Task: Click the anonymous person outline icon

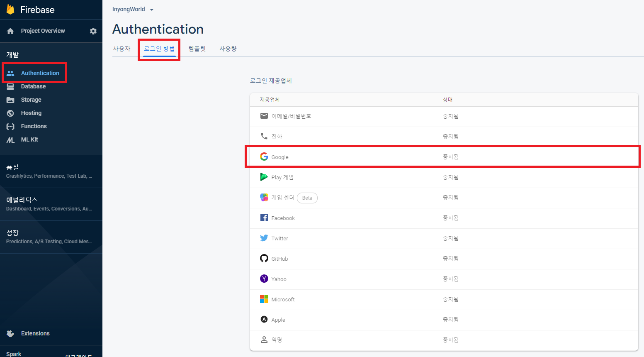Action: click(x=264, y=340)
